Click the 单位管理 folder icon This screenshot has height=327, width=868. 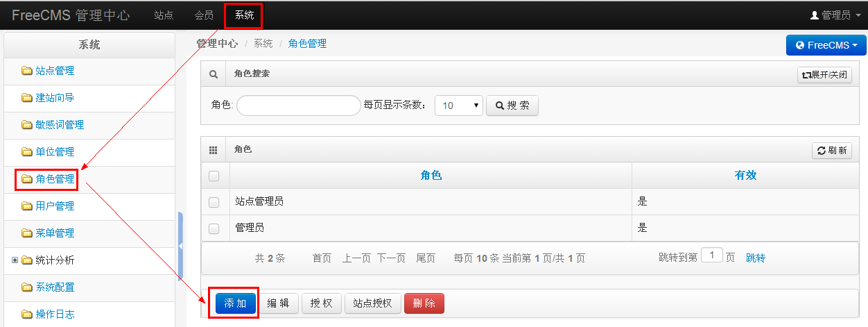(x=27, y=152)
